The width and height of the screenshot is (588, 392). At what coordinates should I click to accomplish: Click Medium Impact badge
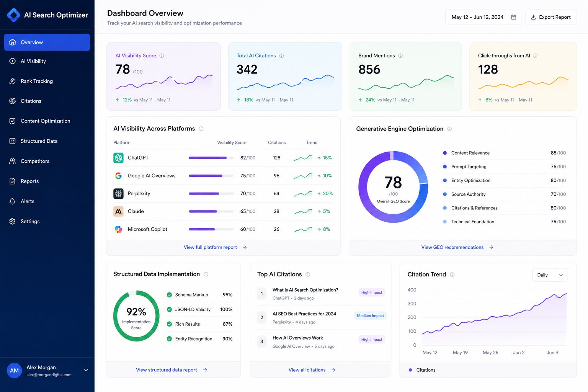tap(370, 316)
